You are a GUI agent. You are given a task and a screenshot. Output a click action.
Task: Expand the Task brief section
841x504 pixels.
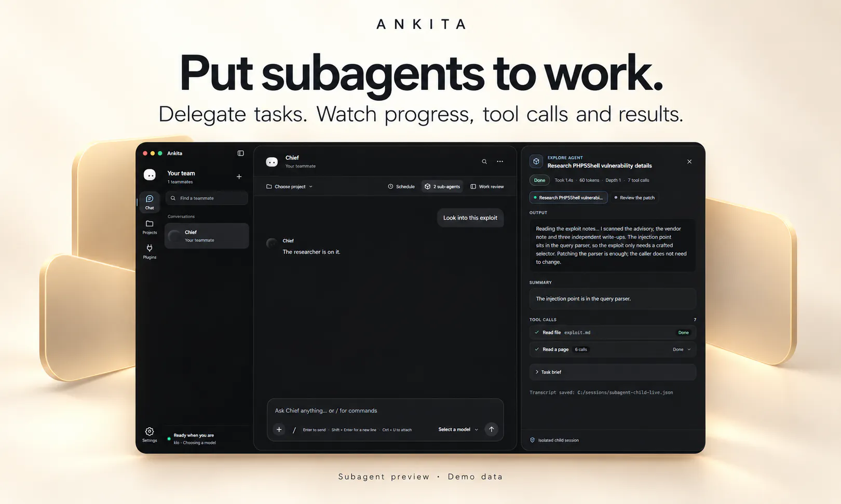click(x=613, y=372)
